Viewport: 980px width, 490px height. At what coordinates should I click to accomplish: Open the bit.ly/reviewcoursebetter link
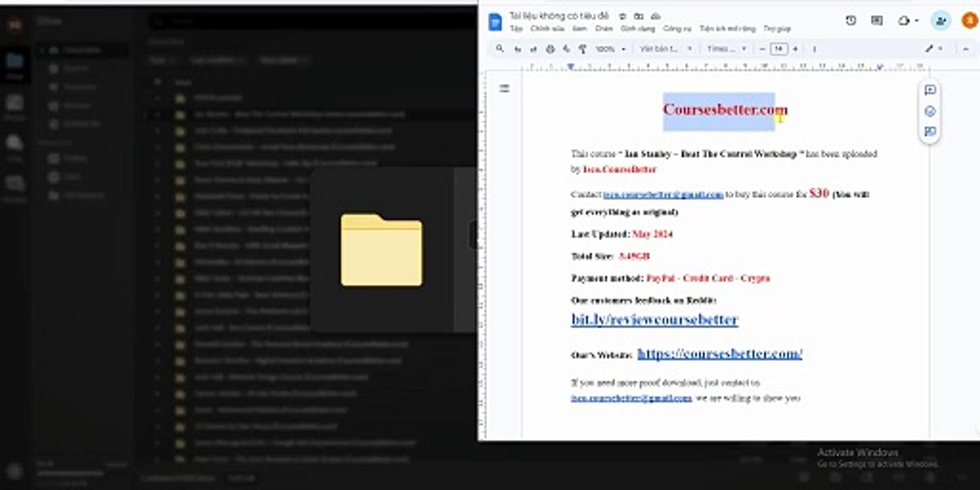655,319
